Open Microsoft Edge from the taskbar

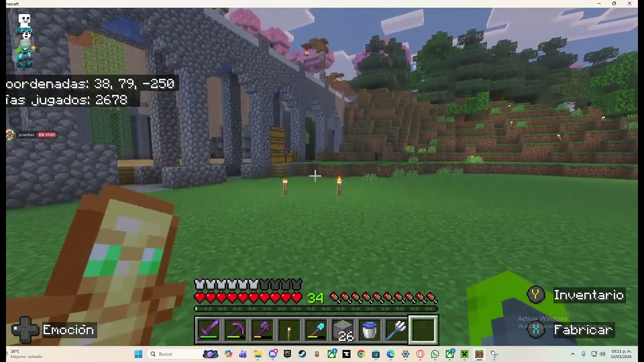390,354
